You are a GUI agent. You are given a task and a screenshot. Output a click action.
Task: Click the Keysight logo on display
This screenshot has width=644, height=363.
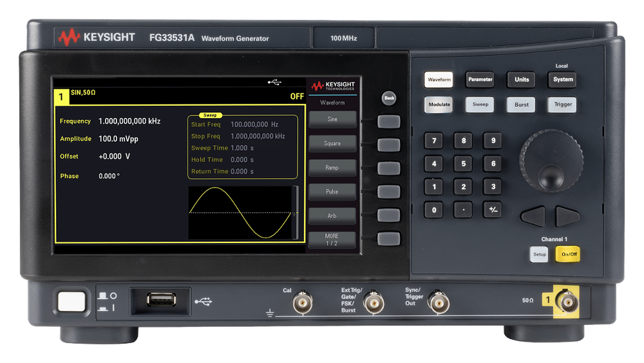click(x=333, y=86)
